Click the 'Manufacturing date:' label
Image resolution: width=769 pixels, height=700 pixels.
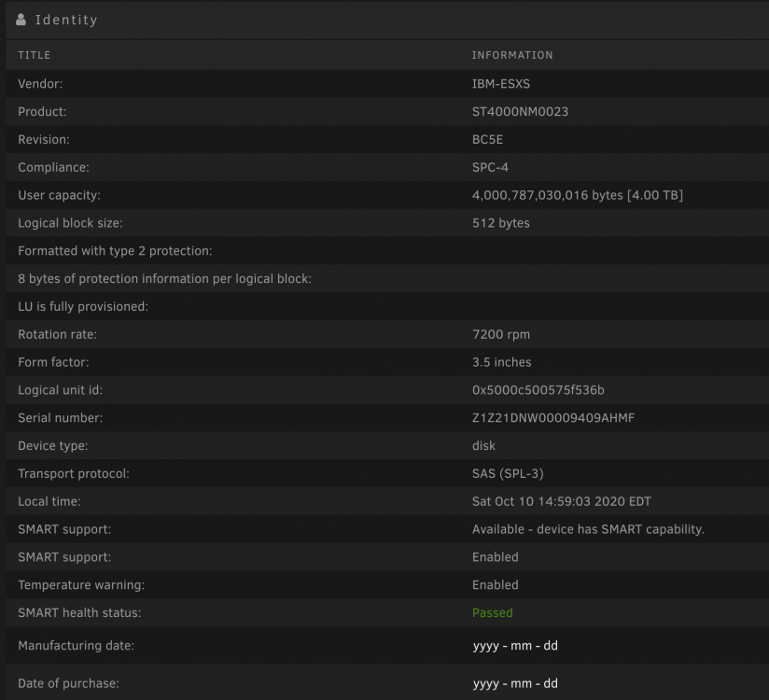point(76,646)
